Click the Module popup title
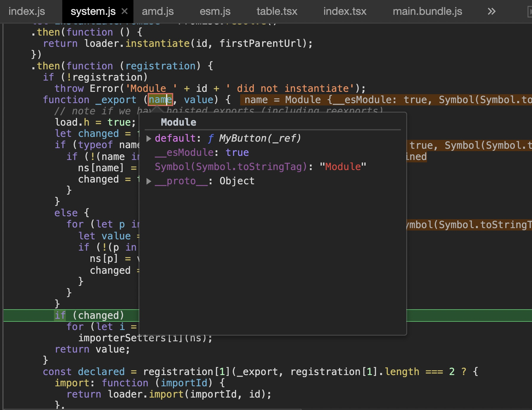Viewport: 532px width, 410px height. pos(178,122)
